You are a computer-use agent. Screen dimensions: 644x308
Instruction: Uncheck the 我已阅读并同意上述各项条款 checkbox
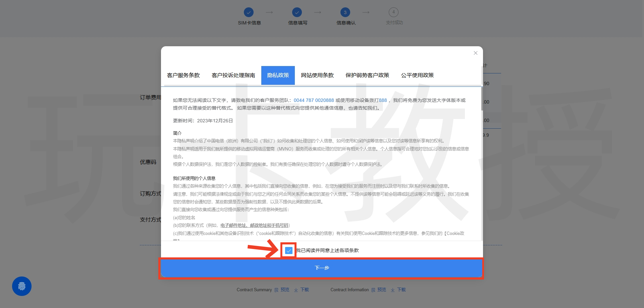coord(288,250)
